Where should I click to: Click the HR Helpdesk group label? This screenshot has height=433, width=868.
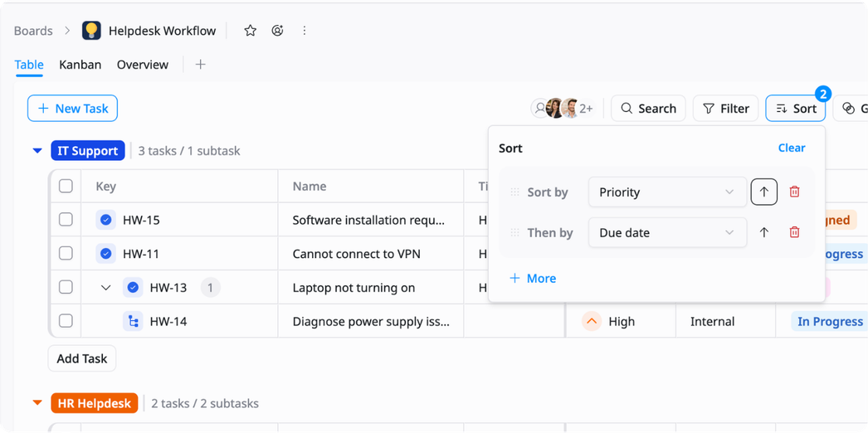pos(94,403)
